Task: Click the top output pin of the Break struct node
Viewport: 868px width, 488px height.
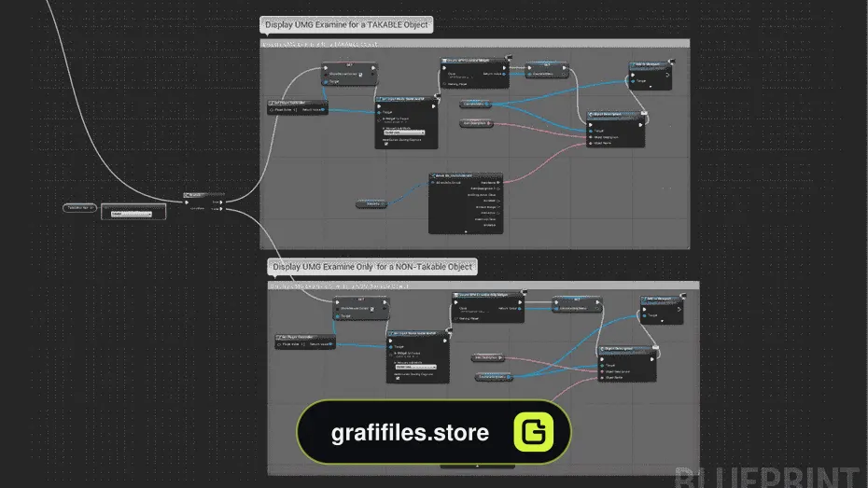Action: point(498,183)
